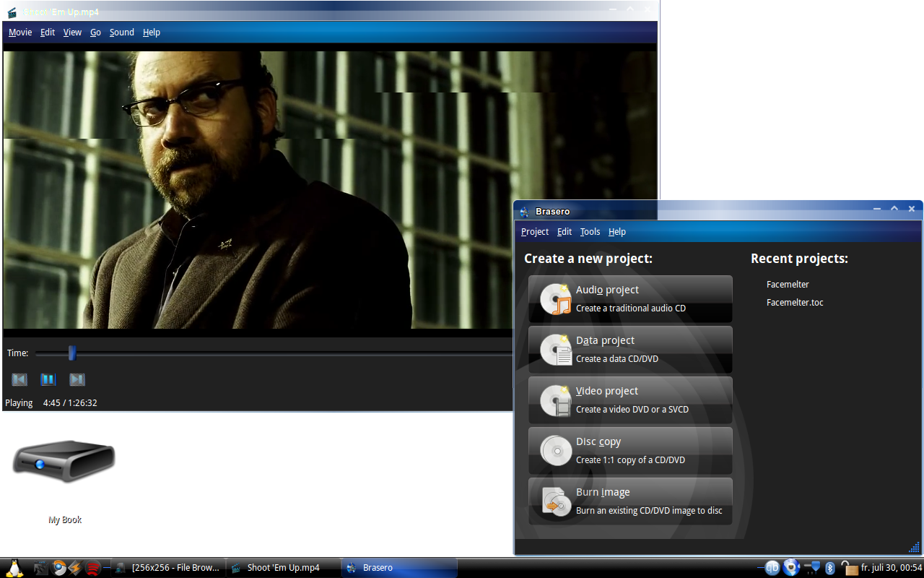The height and width of the screenshot is (578, 924).
Task: Click the 'Recent projects:' heading
Action: coord(799,259)
